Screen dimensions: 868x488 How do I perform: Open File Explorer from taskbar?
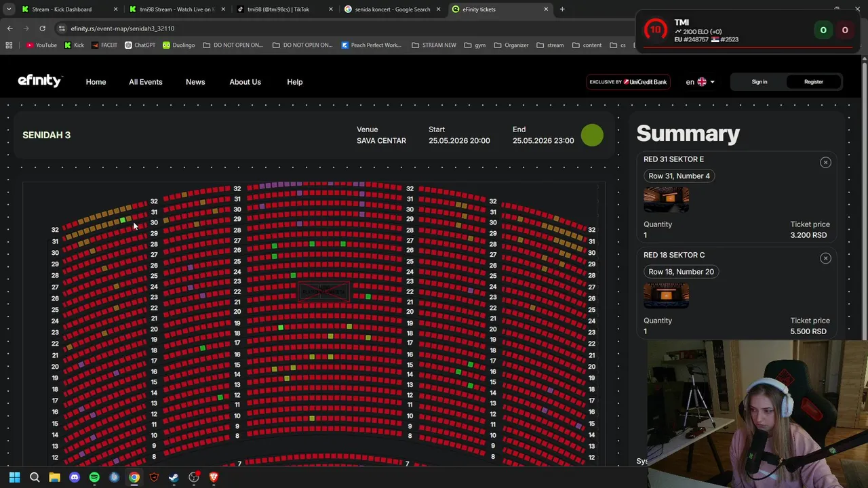(54, 477)
